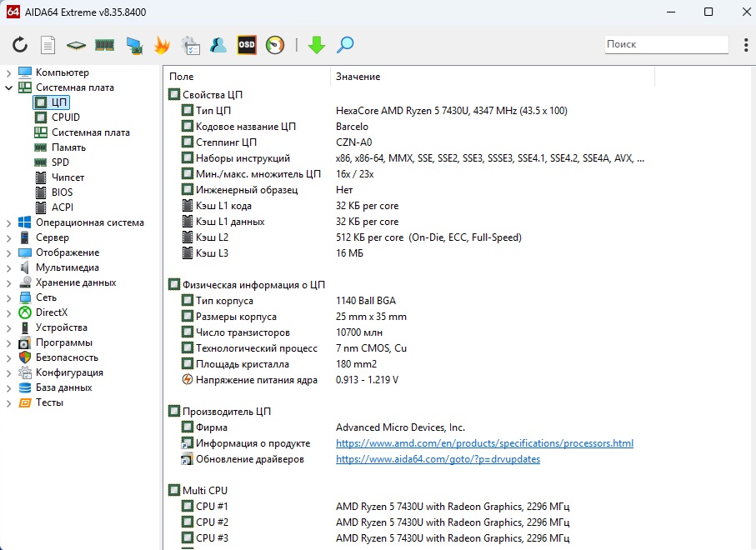Select Безопасность in the tree
Image resolution: width=756 pixels, height=550 pixels.
coord(67,357)
